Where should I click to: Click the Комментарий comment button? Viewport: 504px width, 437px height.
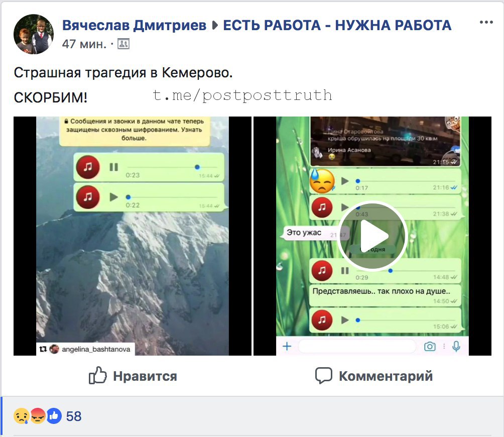pyautogui.click(x=374, y=376)
